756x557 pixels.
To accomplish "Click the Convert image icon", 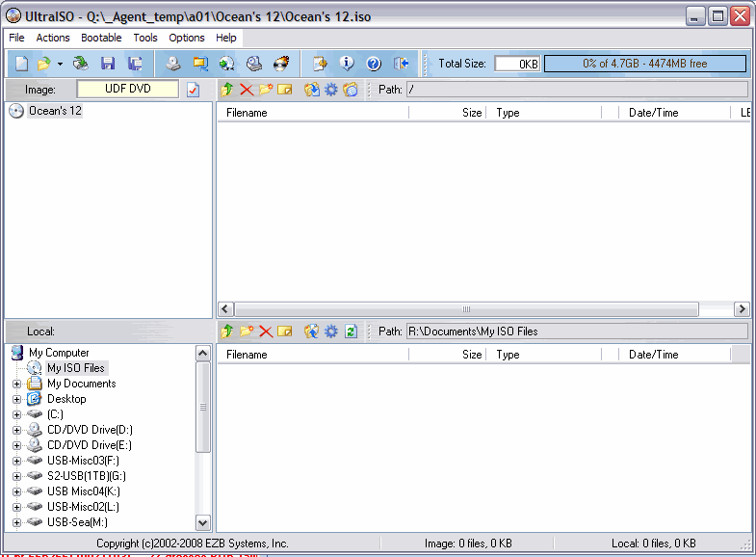I will (x=226, y=64).
